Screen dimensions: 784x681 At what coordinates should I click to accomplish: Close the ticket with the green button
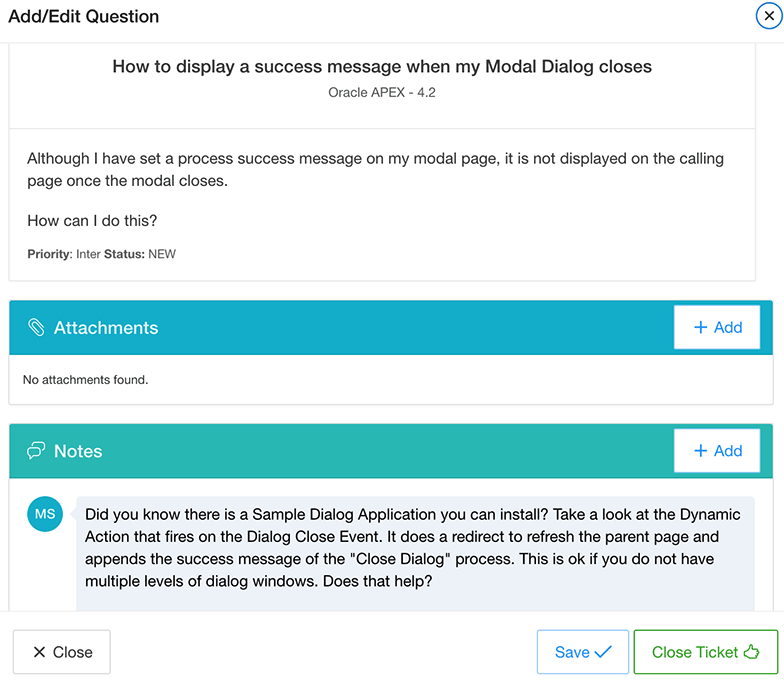click(x=706, y=652)
